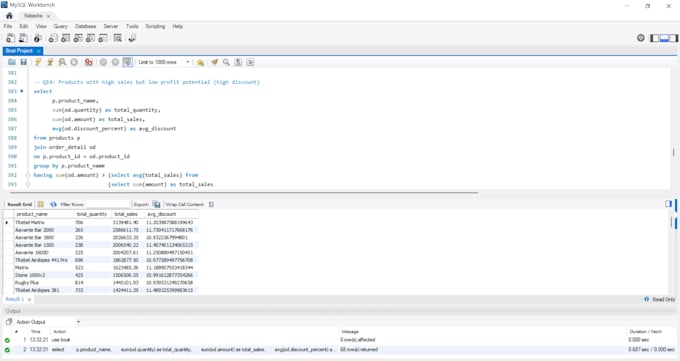Toggle the right sidebar panel
This screenshot has height=361, width=680.
(673, 38)
